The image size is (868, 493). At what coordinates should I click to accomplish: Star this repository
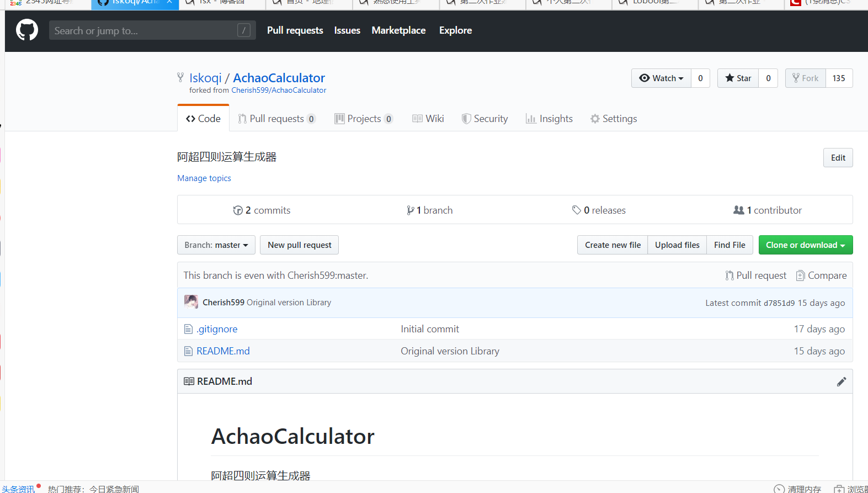738,78
